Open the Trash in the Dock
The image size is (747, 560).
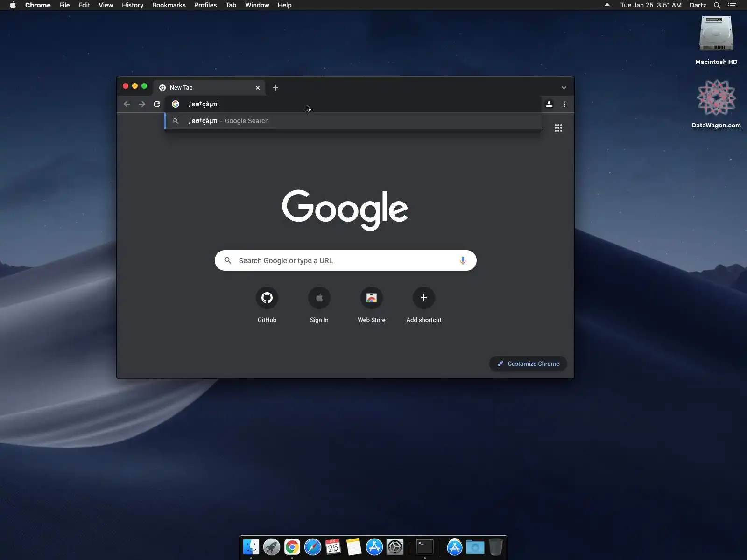click(x=496, y=547)
